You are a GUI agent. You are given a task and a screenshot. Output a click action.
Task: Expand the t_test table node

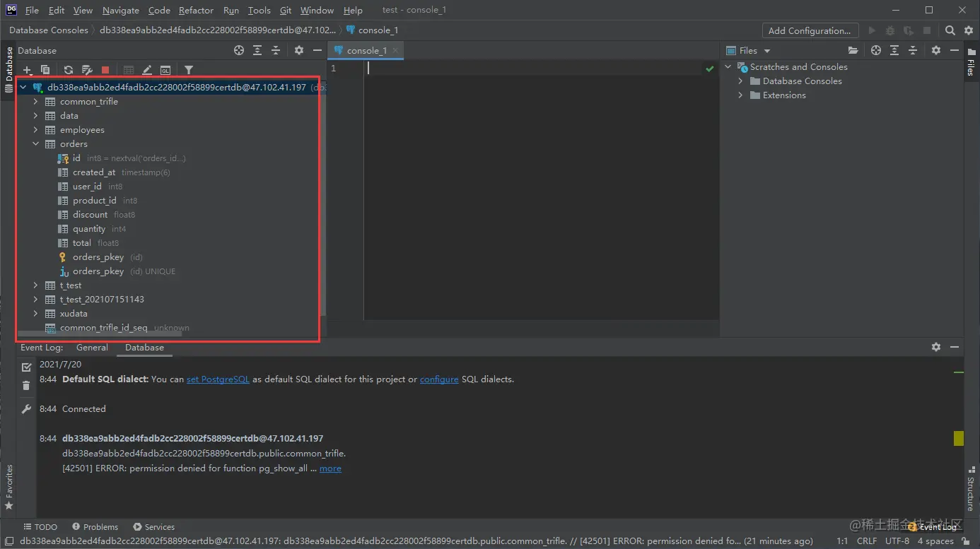click(x=36, y=285)
